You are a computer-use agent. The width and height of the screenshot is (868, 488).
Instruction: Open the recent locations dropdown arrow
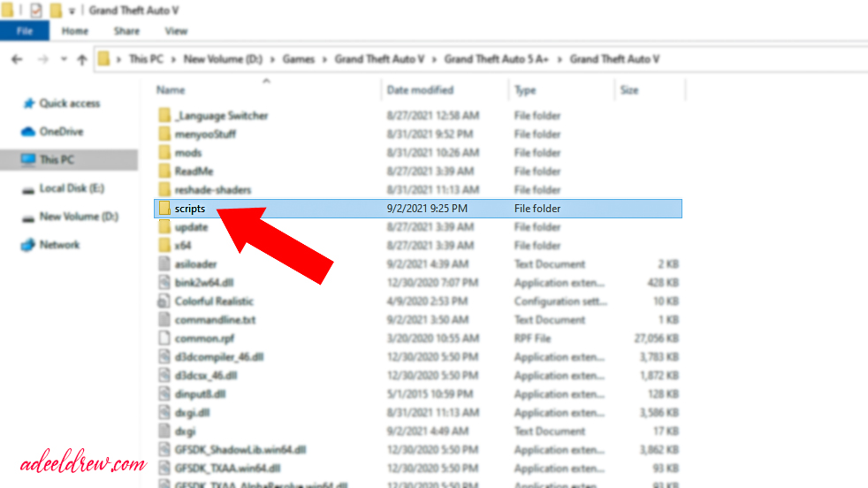(64, 59)
